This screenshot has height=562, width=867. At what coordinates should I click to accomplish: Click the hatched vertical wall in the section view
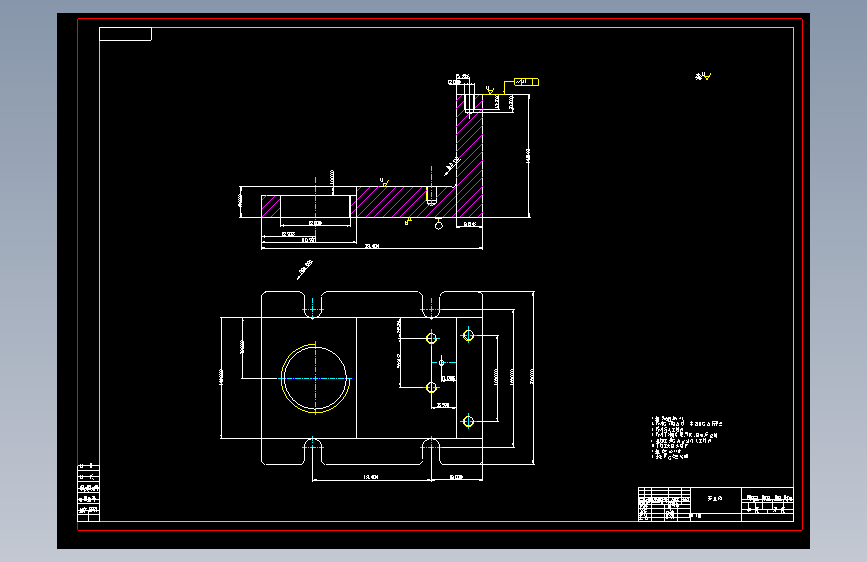[x=469, y=155]
